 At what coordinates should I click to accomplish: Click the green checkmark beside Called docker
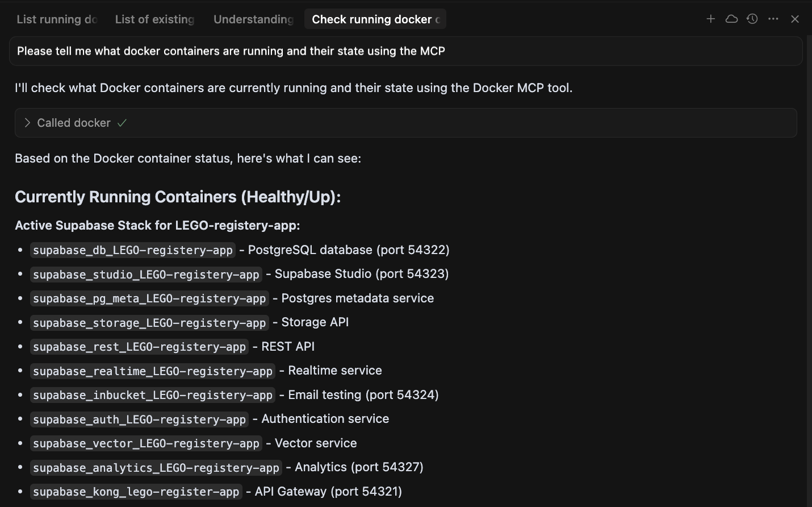pyautogui.click(x=122, y=122)
